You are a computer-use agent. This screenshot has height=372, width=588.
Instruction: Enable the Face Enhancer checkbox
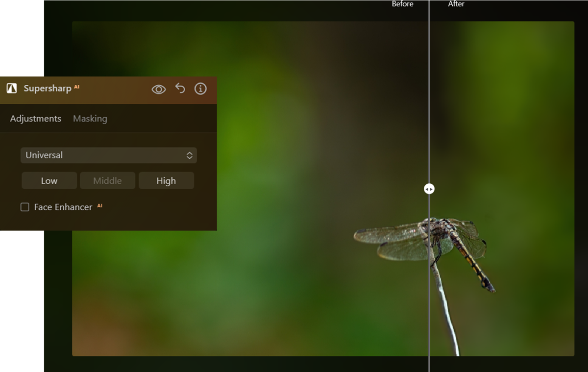tap(25, 207)
